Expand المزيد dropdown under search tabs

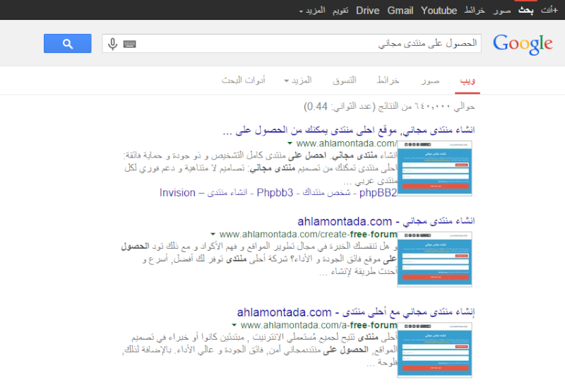pyautogui.click(x=298, y=80)
